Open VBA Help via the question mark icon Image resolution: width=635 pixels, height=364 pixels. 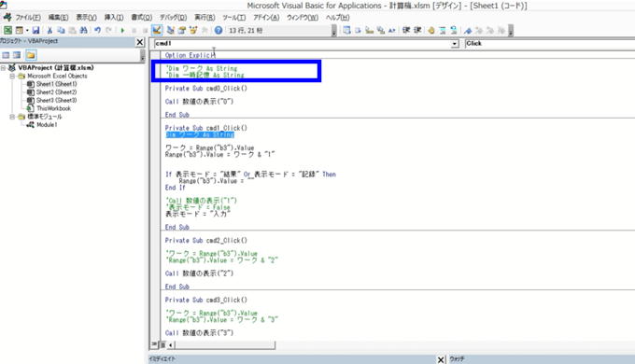(219, 30)
